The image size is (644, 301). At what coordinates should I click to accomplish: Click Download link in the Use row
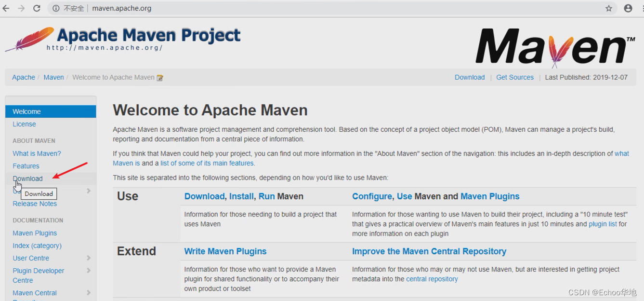[204, 196]
